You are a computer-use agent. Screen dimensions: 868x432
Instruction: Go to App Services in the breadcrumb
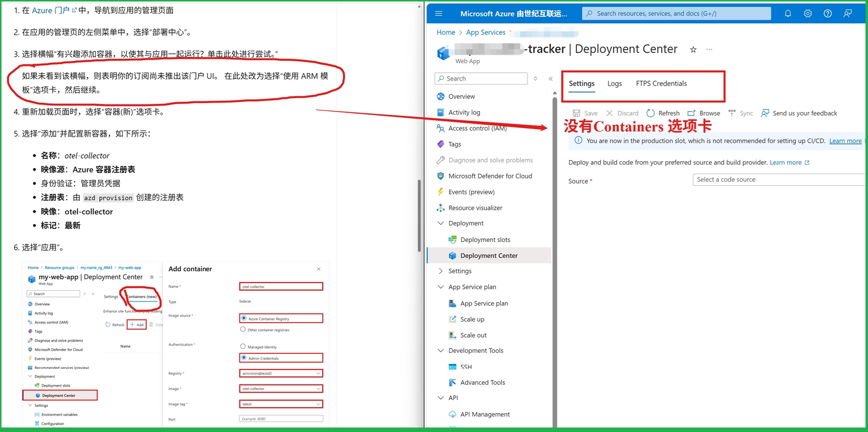(485, 32)
